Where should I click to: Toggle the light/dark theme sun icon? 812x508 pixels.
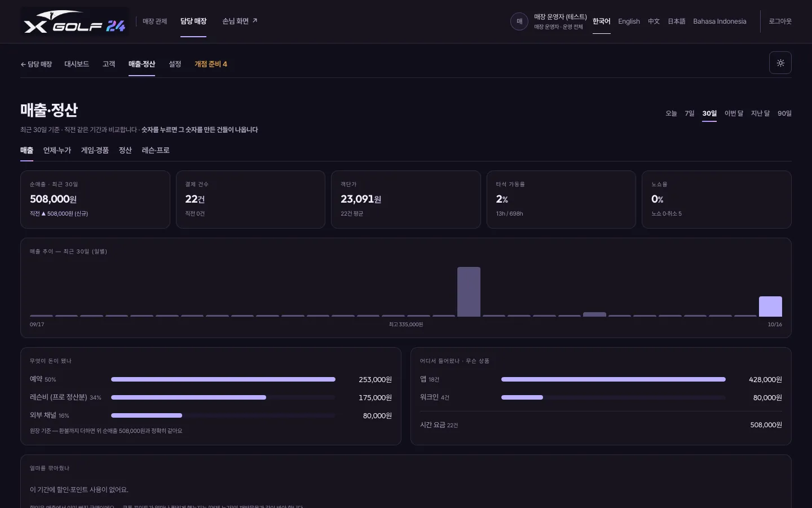pos(780,63)
